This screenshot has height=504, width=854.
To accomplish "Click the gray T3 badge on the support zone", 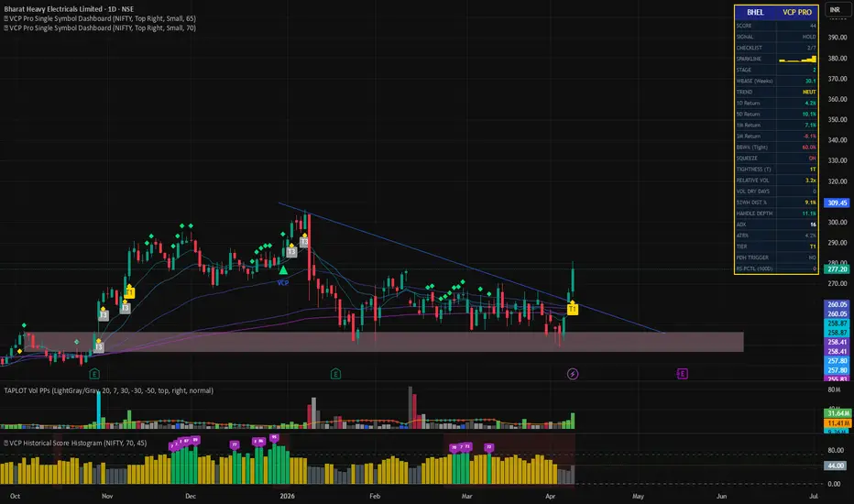I will click(99, 347).
